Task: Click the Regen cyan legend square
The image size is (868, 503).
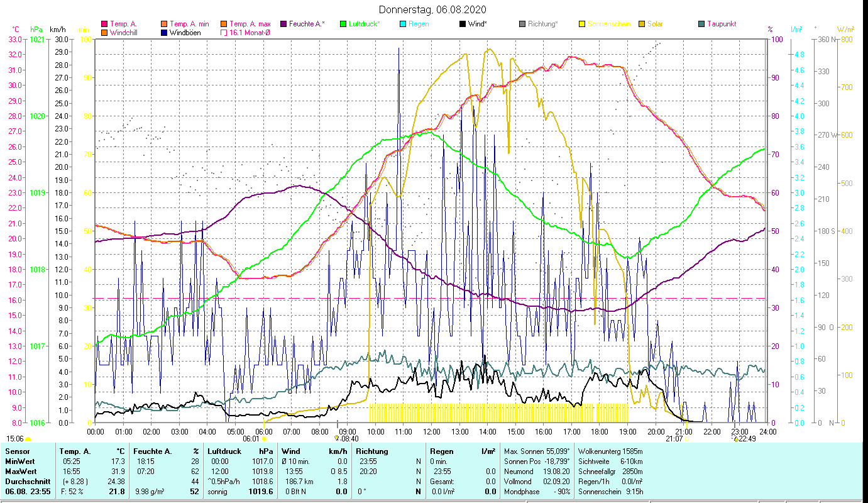Action: (402, 24)
